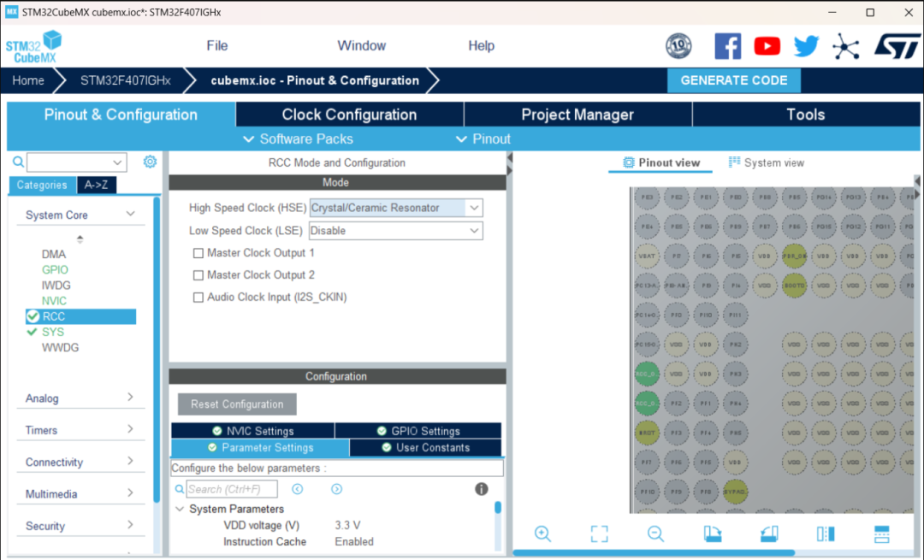Select DMA in System Core list
The height and width of the screenshot is (560, 924).
54,254
